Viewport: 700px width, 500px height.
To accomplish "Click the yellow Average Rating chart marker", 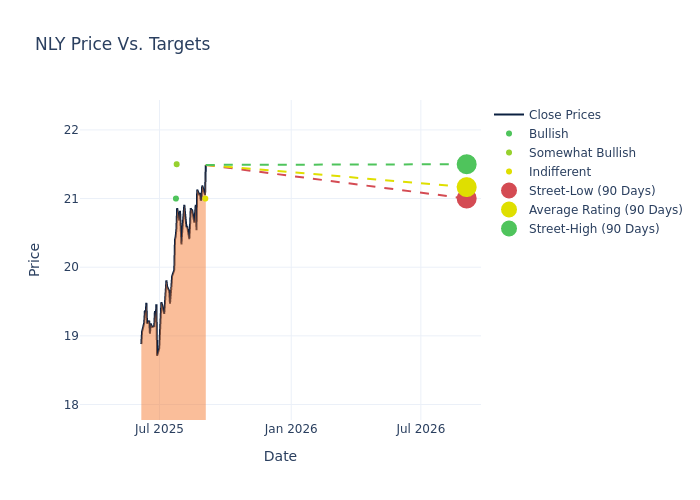I will tap(466, 187).
